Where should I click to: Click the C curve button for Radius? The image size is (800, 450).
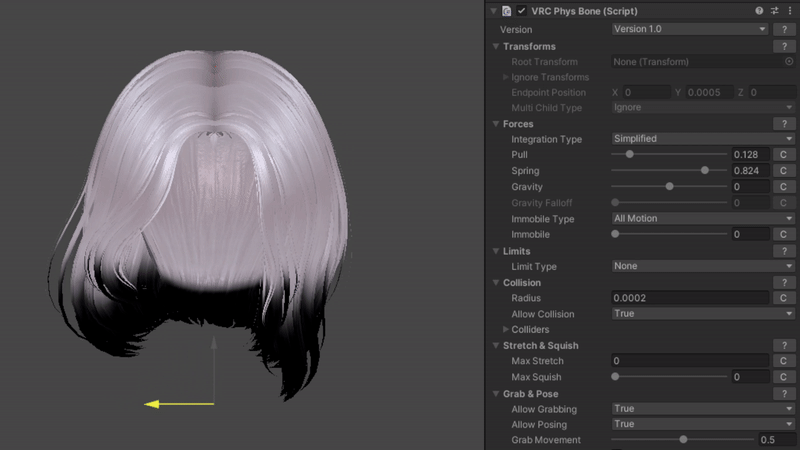[785, 298]
